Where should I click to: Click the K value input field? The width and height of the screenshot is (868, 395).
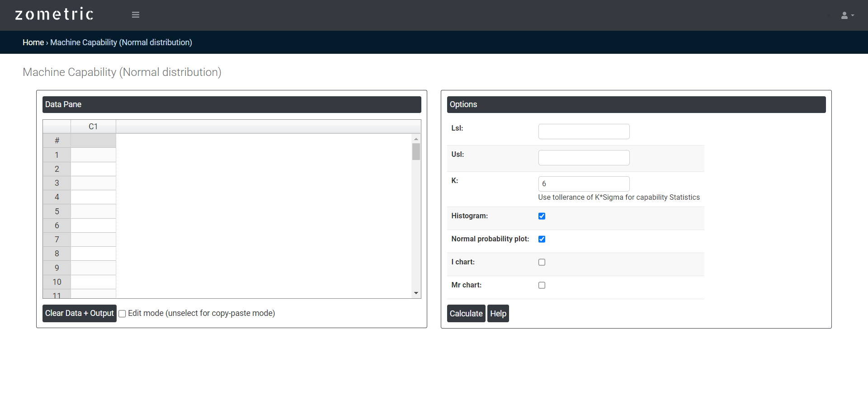584,184
